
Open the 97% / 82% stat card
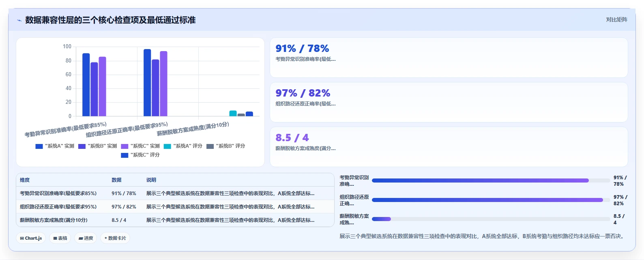click(449, 102)
